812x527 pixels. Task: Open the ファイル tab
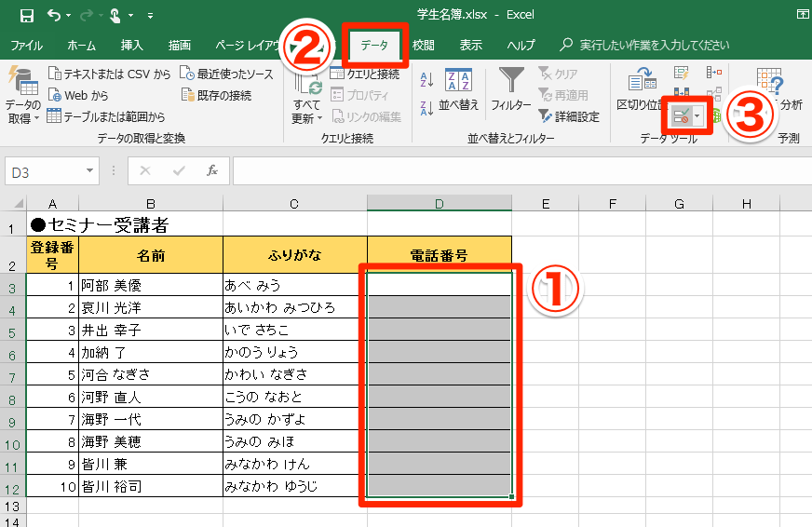click(26, 46)
